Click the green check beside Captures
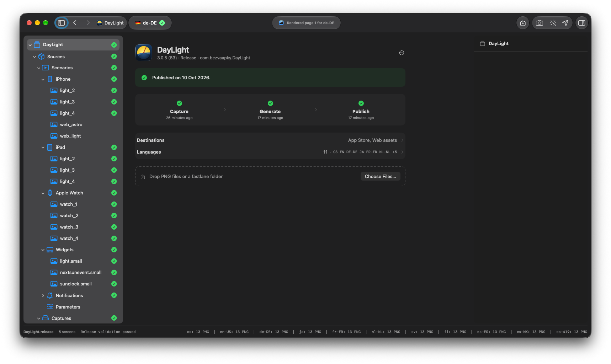The height and width of the screenshot is (364, 611). 114,318
